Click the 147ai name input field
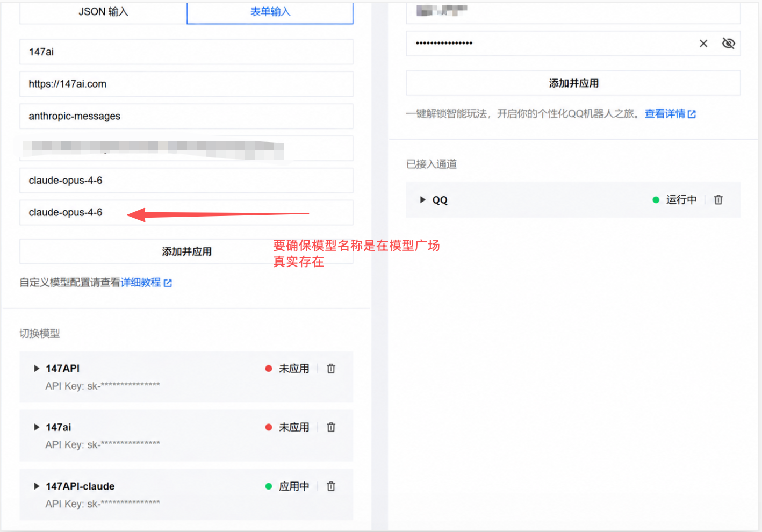Viewport: 762px width, 532px height. point(186,52)
